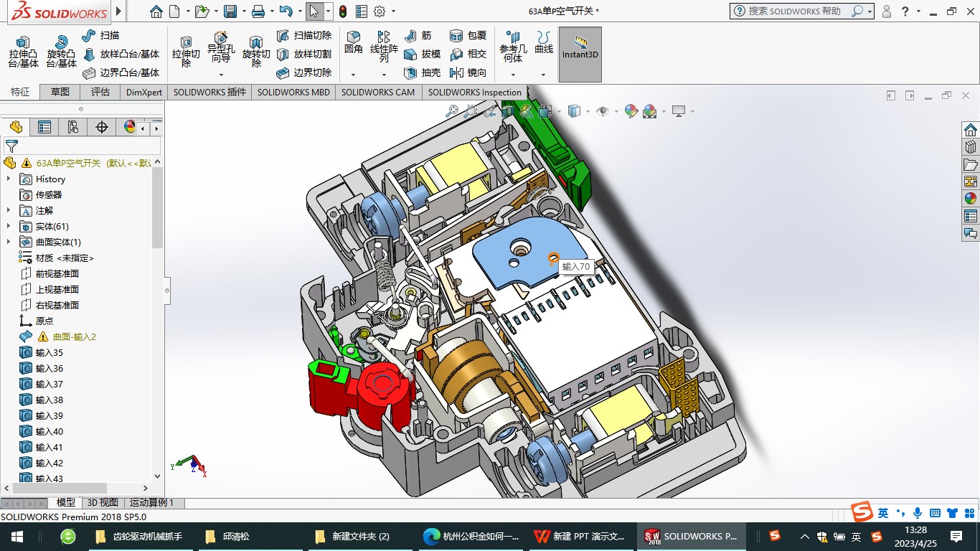980x551 pixels.
Task: Expand the History folder in the tree
Action: coord(9,179)
